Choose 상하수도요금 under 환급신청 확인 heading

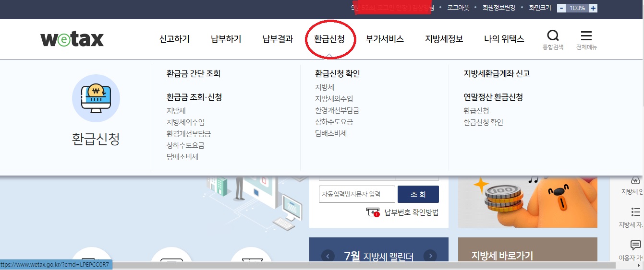point(334,122)
